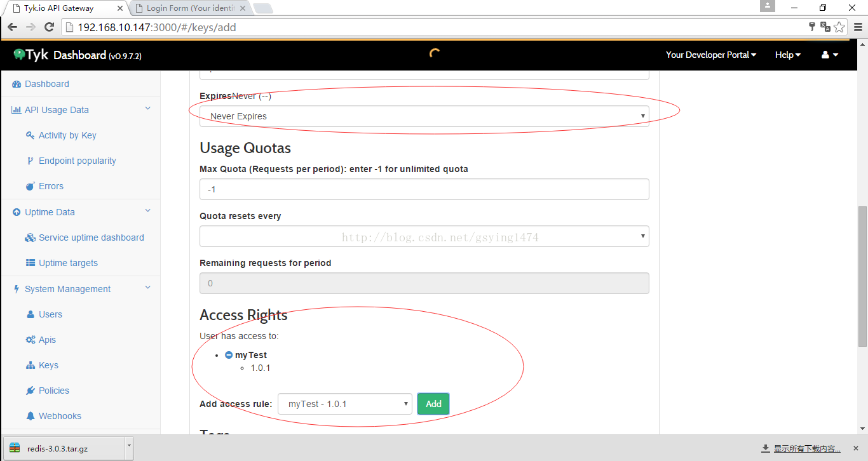Go back with the browser back arrow

12,27
